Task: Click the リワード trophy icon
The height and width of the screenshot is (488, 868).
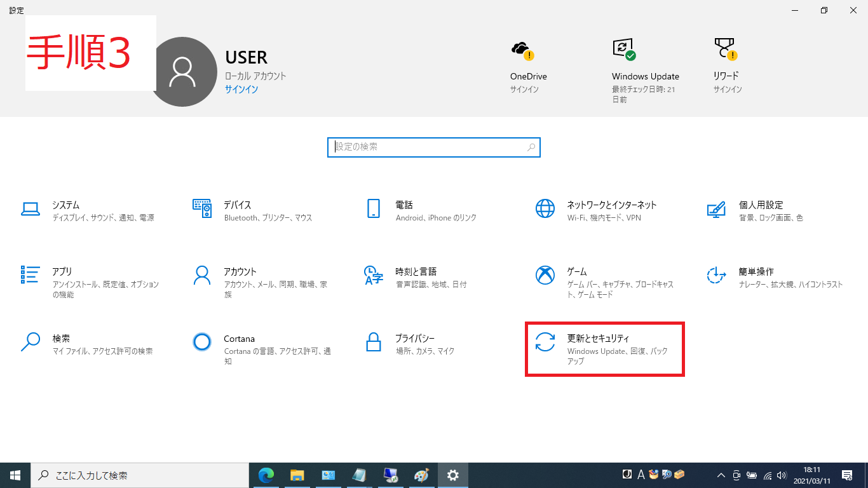Action: 725,49
